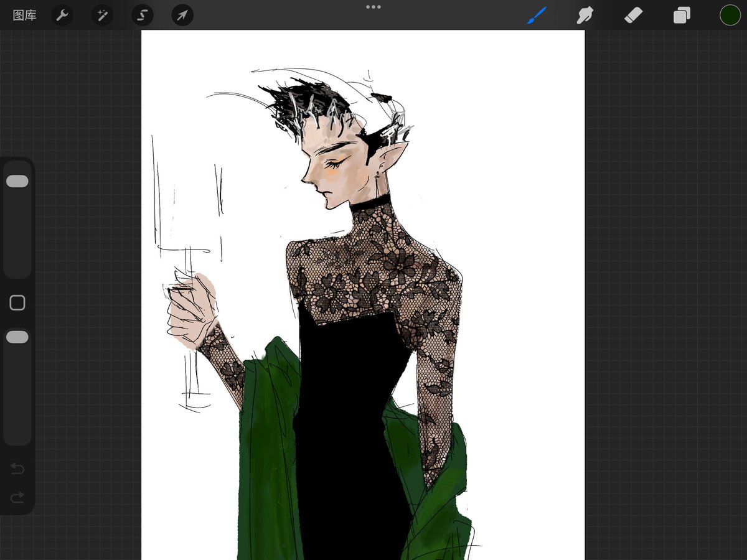Redo the last undone stroke
Screen dimensions: 747x560
(x=17, y=497)
